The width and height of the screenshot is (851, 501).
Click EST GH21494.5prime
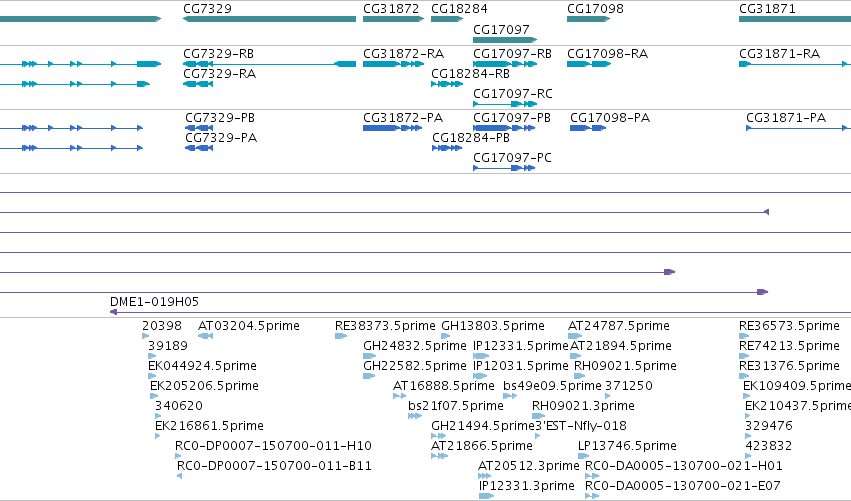(439, 436)
